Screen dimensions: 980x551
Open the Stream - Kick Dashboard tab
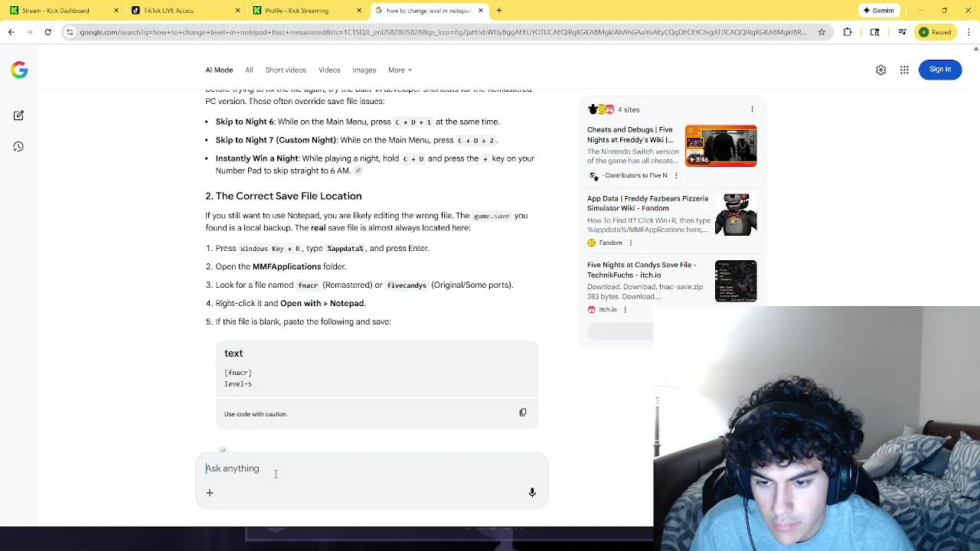[61, 11]
